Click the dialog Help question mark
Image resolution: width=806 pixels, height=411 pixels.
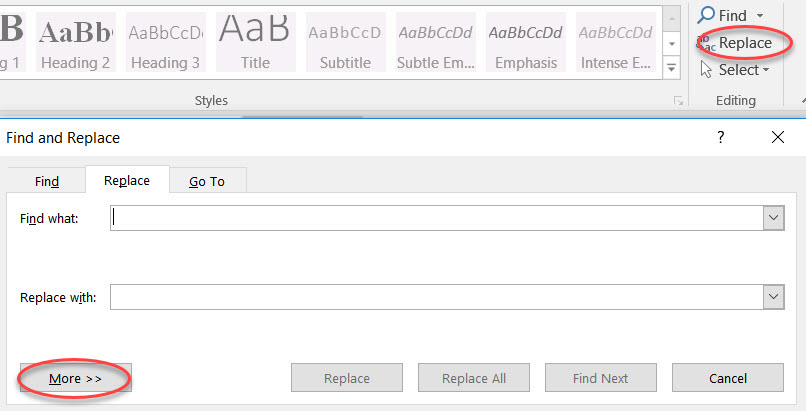tap(721, 138)
